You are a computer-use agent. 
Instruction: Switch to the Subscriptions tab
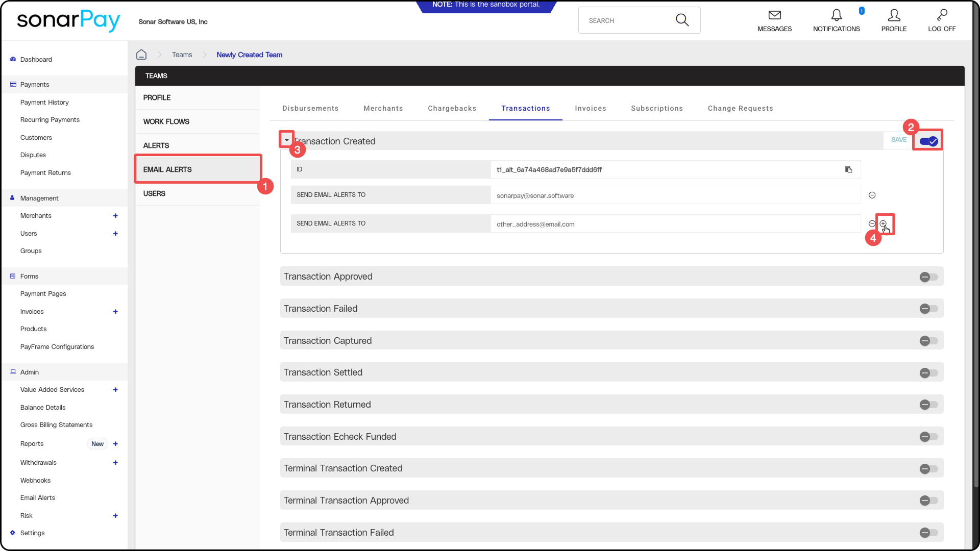657,108
